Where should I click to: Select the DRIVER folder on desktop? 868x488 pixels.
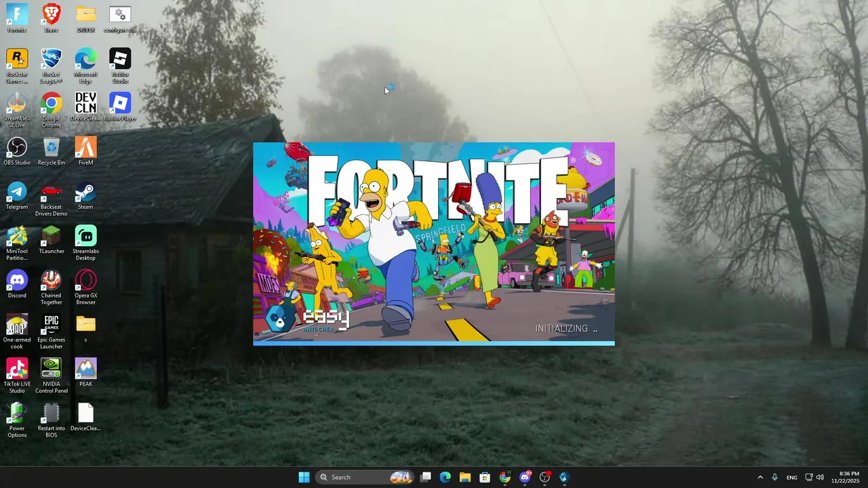[85, 18]
